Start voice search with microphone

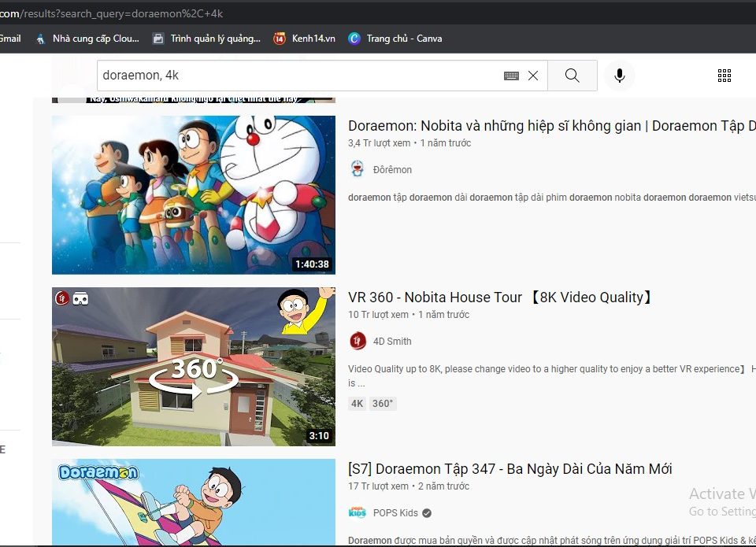pyautogui.click(x=620, y=76)
